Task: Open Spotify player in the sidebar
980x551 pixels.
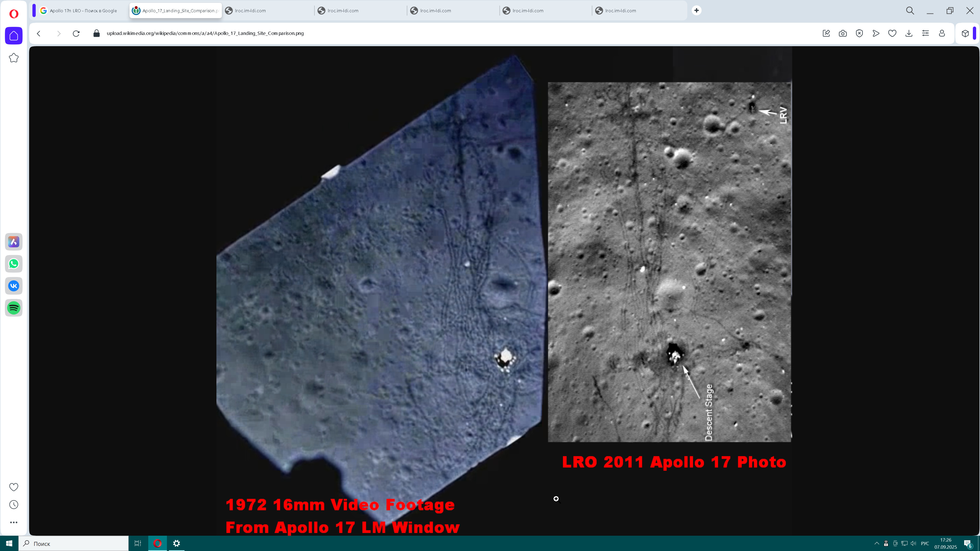Action: (x=14, y=308)
